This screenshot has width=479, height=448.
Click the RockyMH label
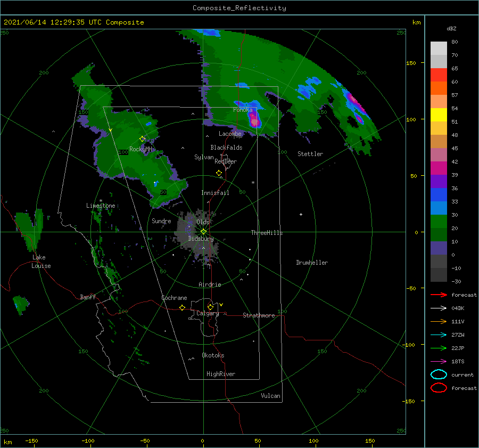[141, 149]
